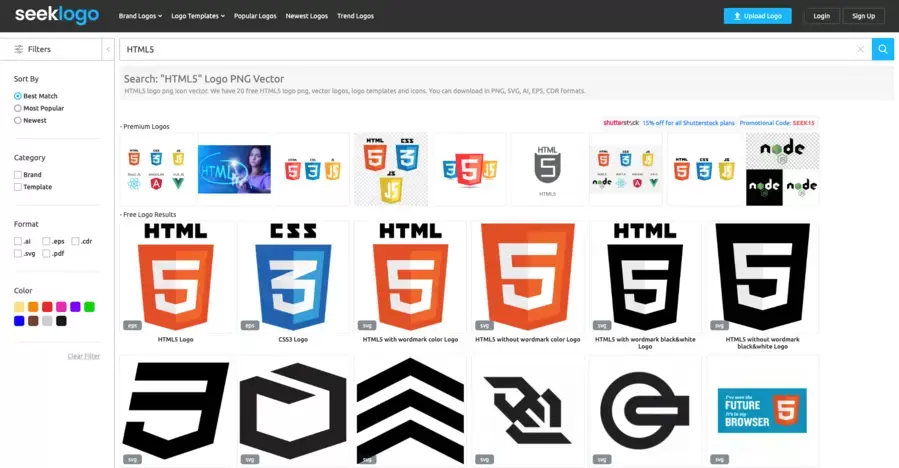The width and height of the screenshot is (899, 468).
Task: Open the premium thumbnail with woman touching HTML
Action: (234, 169)
